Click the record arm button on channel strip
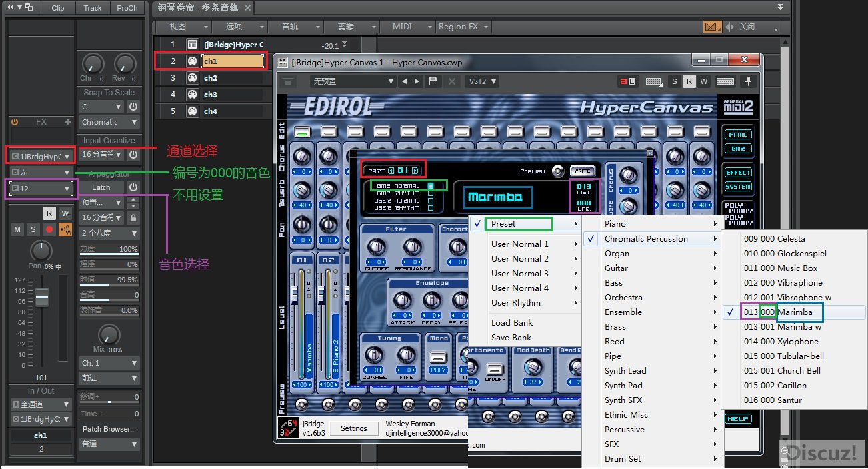The height and width of the screenshot is (469, 868). click(49, 229)
